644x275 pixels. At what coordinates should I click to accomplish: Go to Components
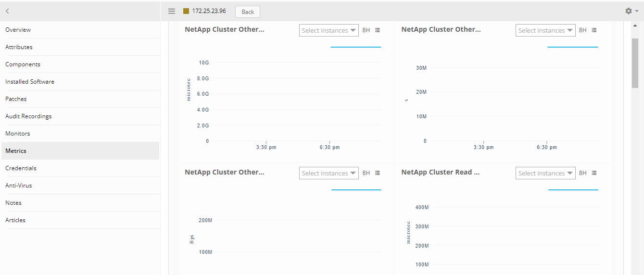80,64
